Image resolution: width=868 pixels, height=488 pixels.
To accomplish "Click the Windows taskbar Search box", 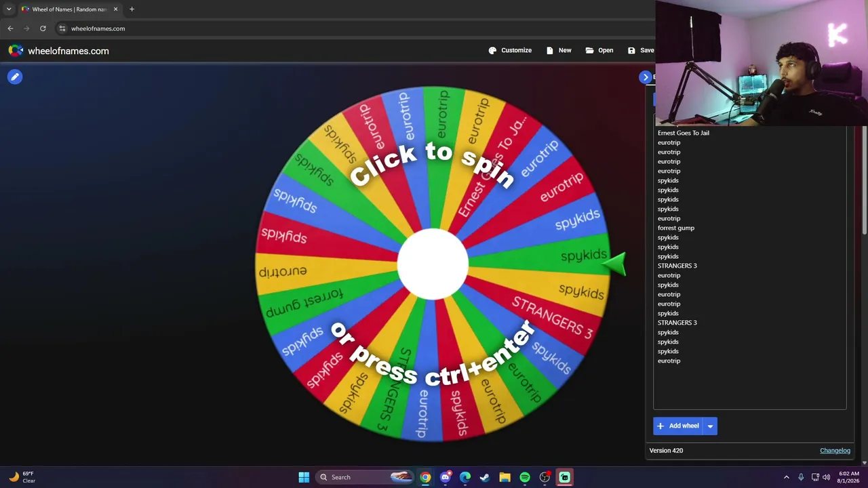I will [364, 477].
